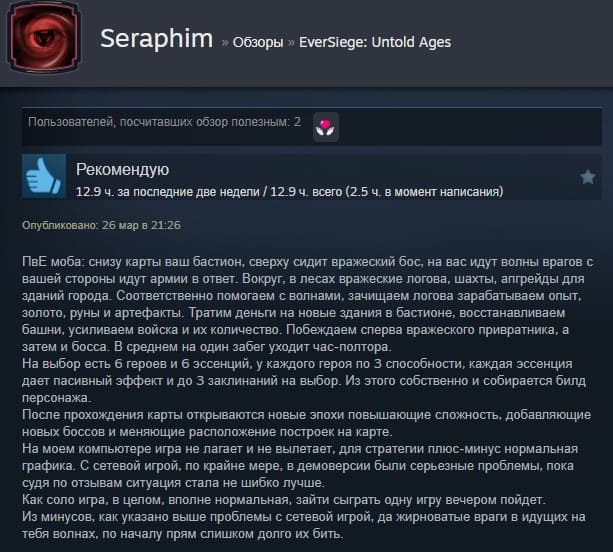Click the blue thumbs-up recommendation icon
613x552 pixels.
point(44,176)
